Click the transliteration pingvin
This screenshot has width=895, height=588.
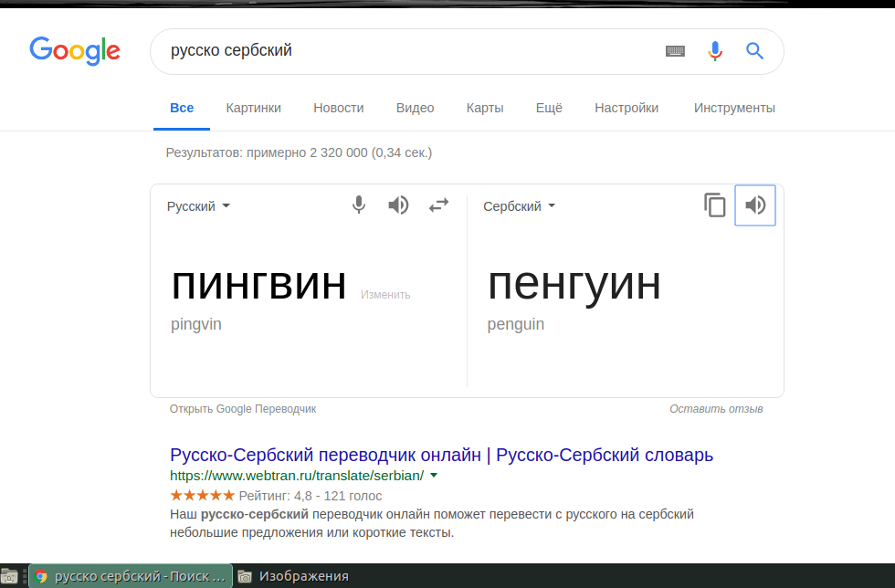195,324
